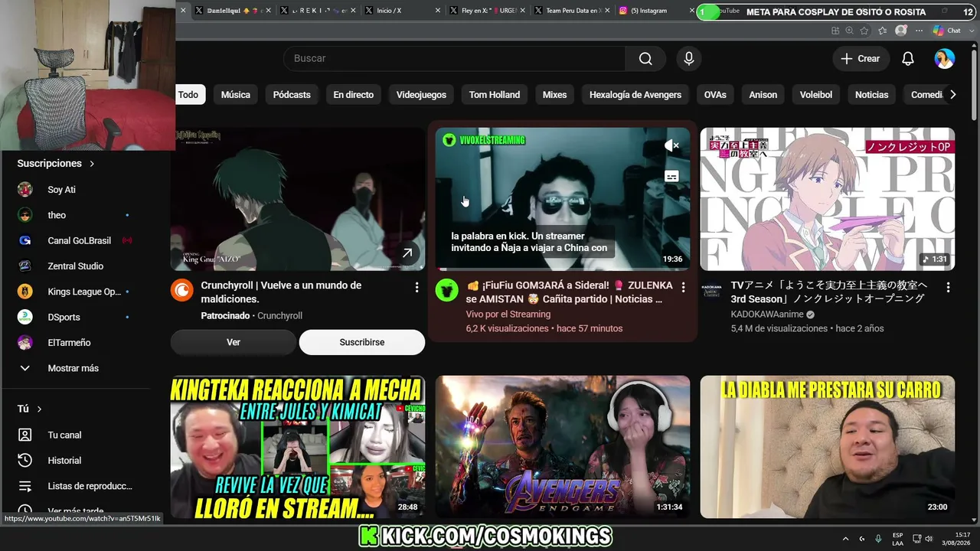980x551 pixels.
Task: Open La Diabla me prestará su carro thumbnail
Action: [828, 447]
